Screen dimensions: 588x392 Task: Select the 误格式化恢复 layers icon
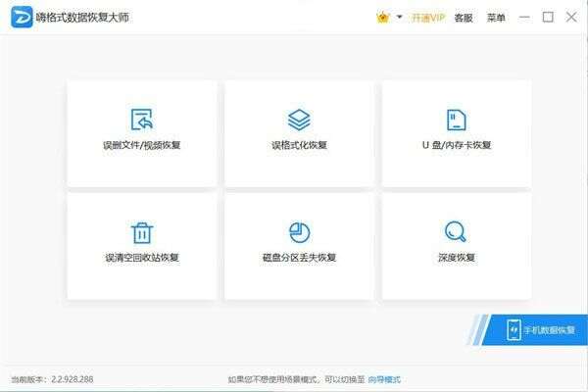pos(299,120)
